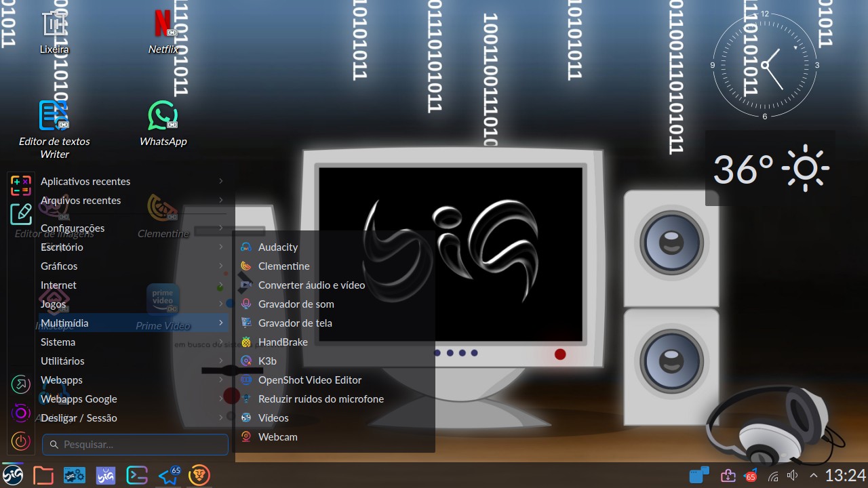Open the Webapps Google category
Screen dimensions: 868x488
pyautogui.click(x=133, y=399)
